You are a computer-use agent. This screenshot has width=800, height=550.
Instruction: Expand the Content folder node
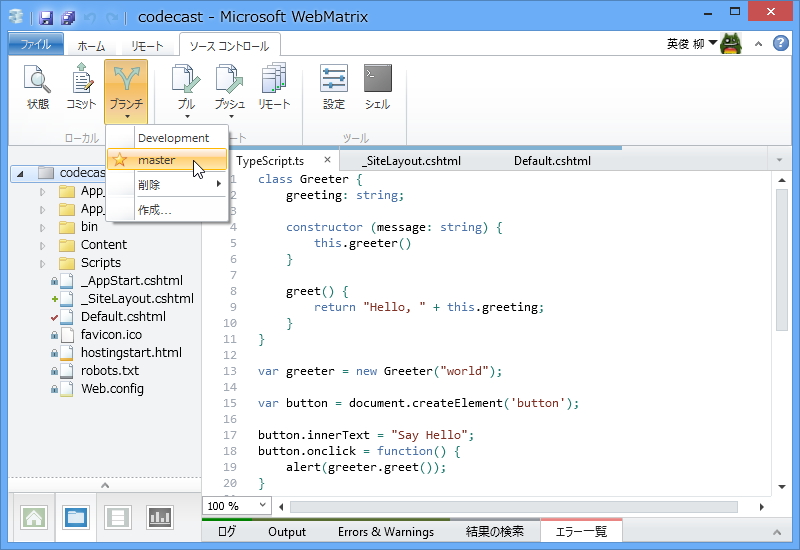42,245
